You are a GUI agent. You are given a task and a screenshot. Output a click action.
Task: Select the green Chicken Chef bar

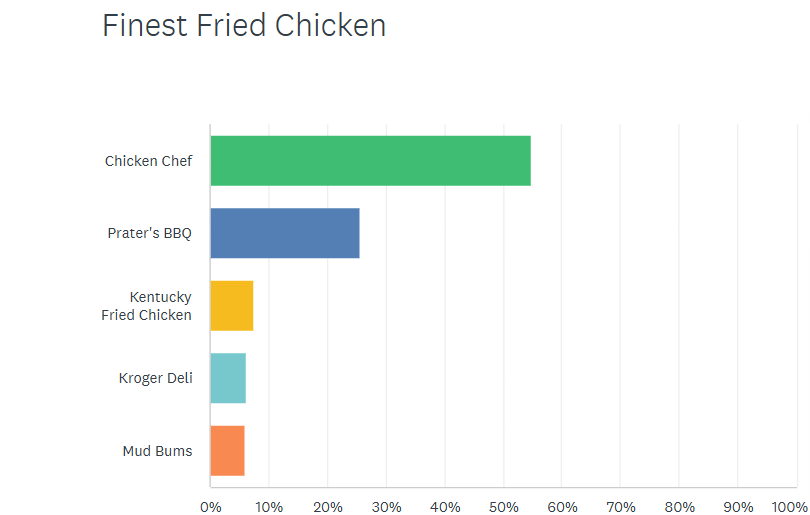click(370, 161)
